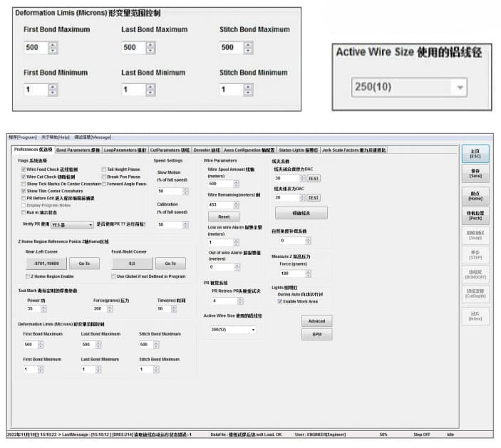Screen dimensions: 501x448
Task: Click TEST next to DAC value 20
Action: tap(314, 198)
